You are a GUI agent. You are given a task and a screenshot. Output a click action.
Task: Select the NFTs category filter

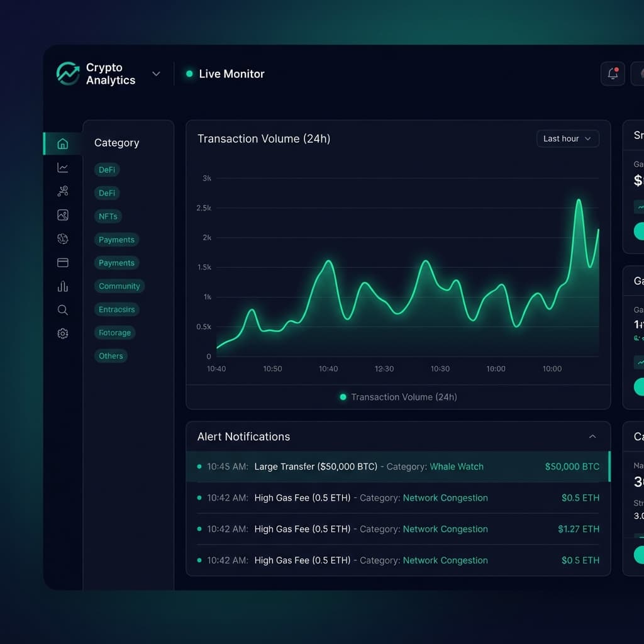[x=108, y=216]
